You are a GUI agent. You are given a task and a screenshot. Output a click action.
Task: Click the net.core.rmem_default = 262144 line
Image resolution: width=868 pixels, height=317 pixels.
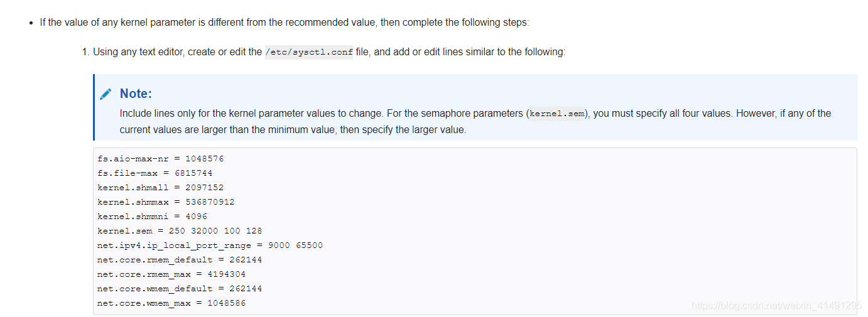click(x=180, y=260)
